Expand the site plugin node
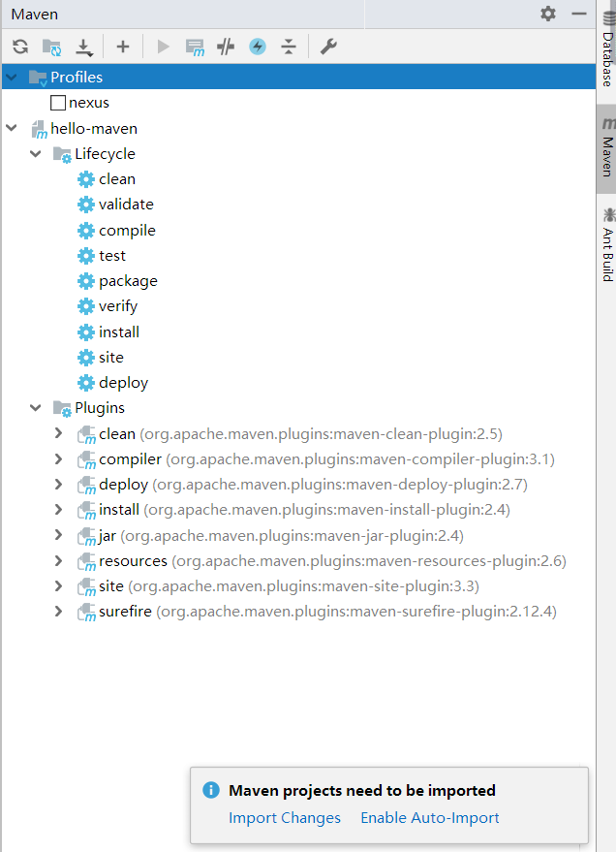This screenshot has width=616, height=852. point(59,585)
